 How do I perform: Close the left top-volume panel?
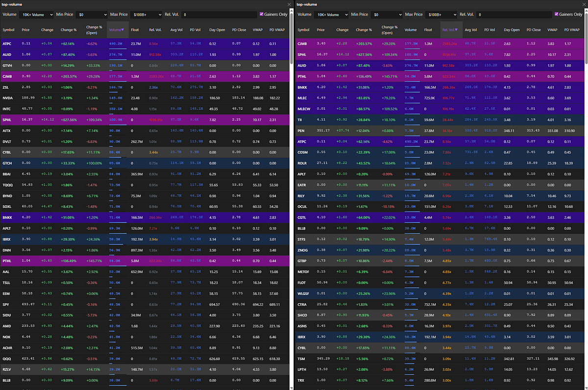pos(289,4)
